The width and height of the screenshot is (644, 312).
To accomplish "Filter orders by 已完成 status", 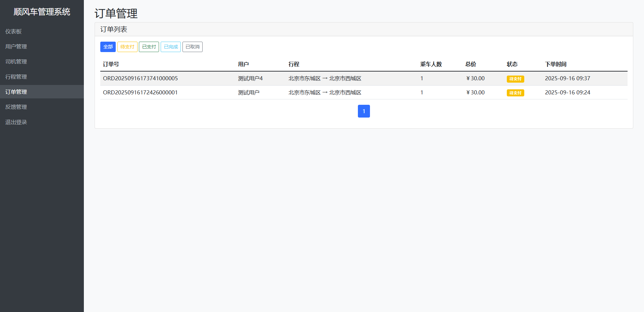I will click(171, 47).
